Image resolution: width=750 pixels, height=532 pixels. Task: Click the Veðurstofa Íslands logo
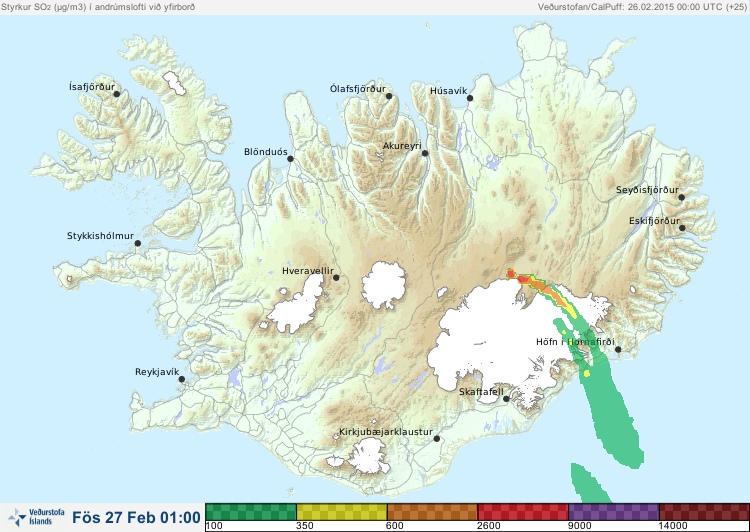point(36,517)
